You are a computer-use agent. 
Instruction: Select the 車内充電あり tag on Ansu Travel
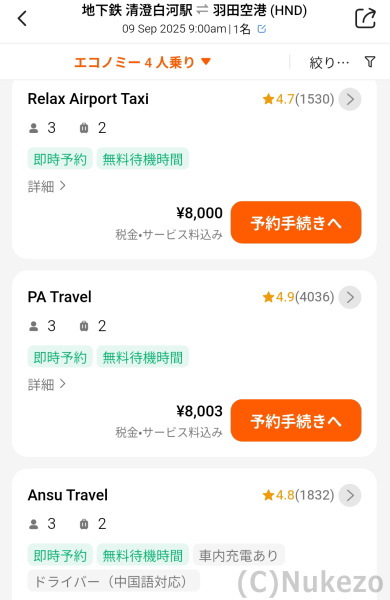coord(238,555)
